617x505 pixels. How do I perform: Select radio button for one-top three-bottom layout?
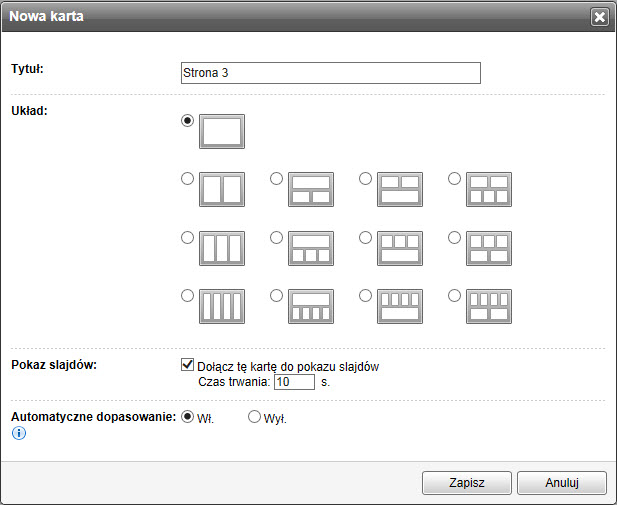pos(277,238)
